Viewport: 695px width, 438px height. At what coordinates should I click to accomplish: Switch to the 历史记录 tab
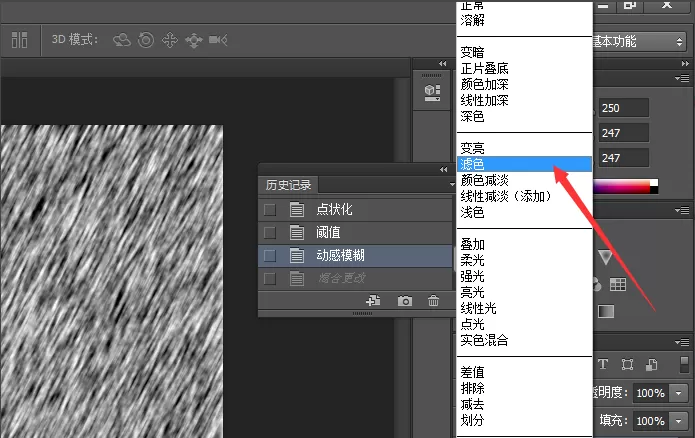(289, 185)
